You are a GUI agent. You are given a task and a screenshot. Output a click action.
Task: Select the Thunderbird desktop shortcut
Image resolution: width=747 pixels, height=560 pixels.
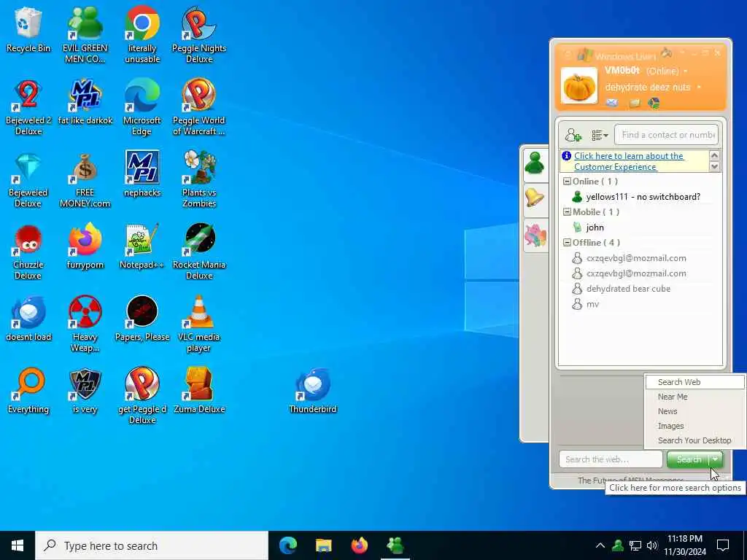click(x=312, y=392)
